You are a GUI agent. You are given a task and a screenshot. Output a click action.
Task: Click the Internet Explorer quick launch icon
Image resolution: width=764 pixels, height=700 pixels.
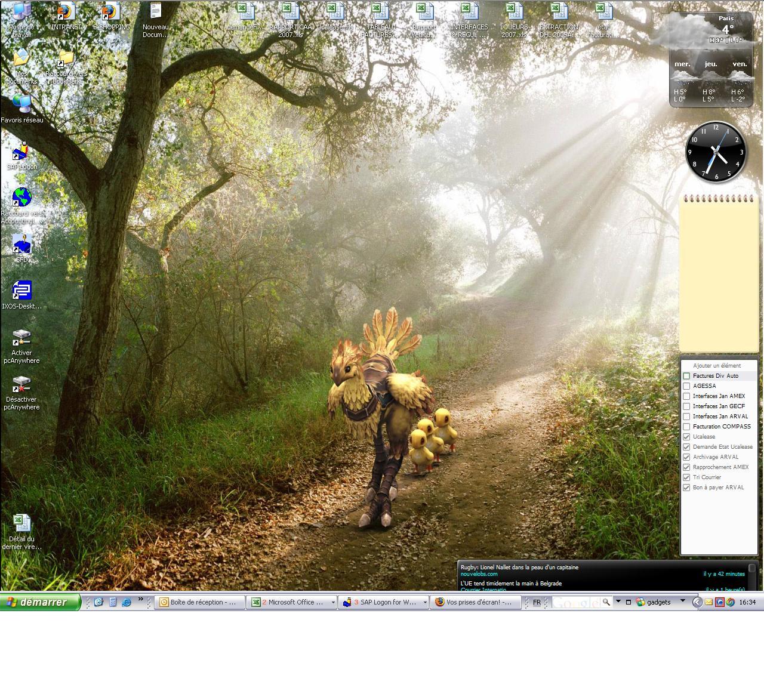(x=127, y=603)
